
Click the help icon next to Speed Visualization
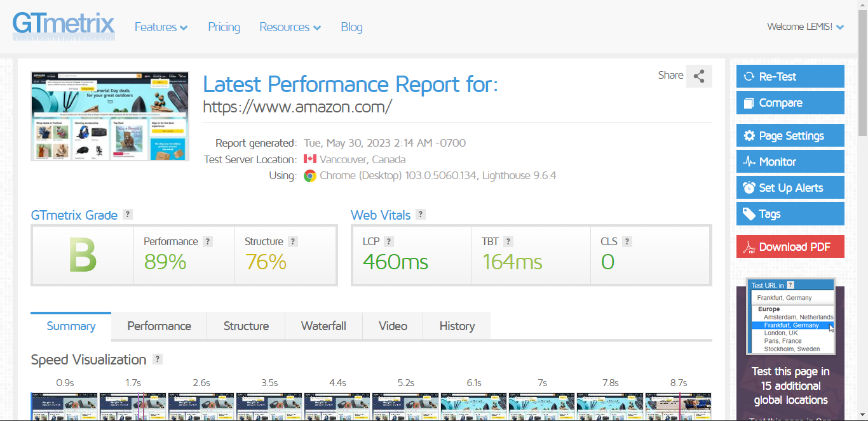158,359
